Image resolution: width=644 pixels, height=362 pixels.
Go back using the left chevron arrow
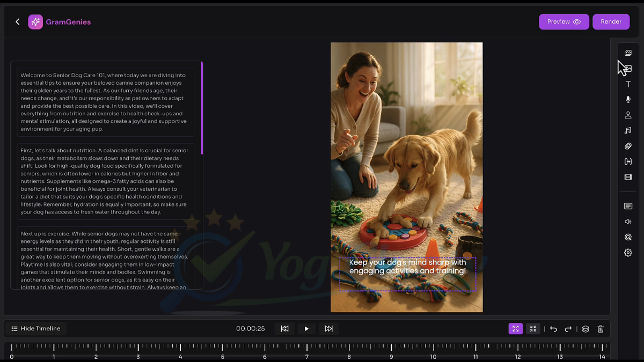(18, 22)
